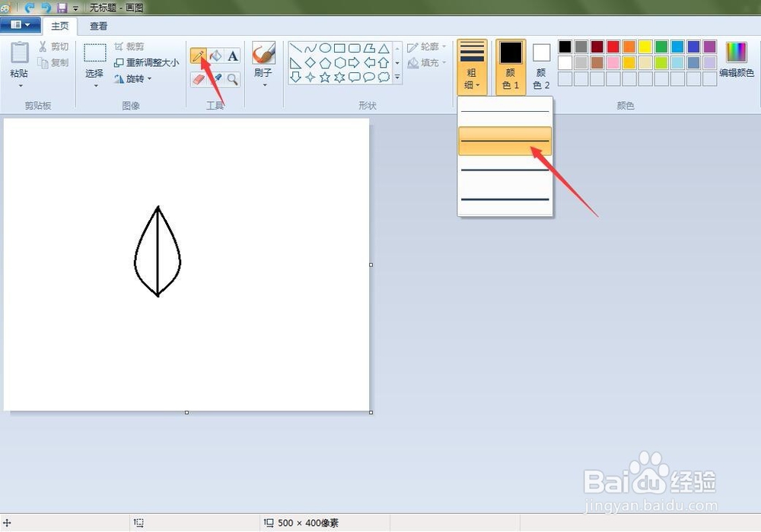Select the Polygon shape

point(369,48)
